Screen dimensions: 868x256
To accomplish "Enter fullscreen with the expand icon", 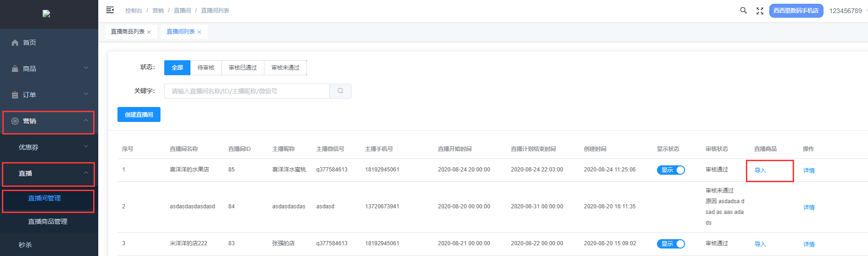I will (760, 11).
